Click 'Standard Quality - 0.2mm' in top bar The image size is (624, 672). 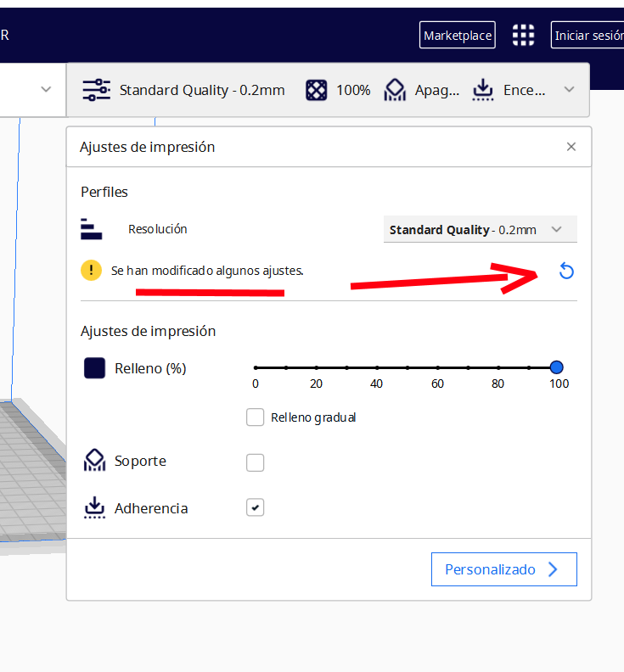(202, 90)
